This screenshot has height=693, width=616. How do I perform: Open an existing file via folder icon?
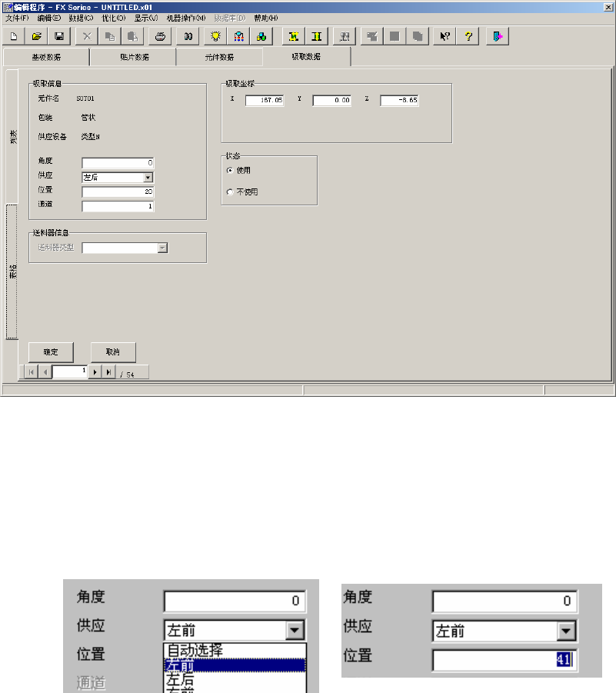pyautogui.click(x=37, y=36)
